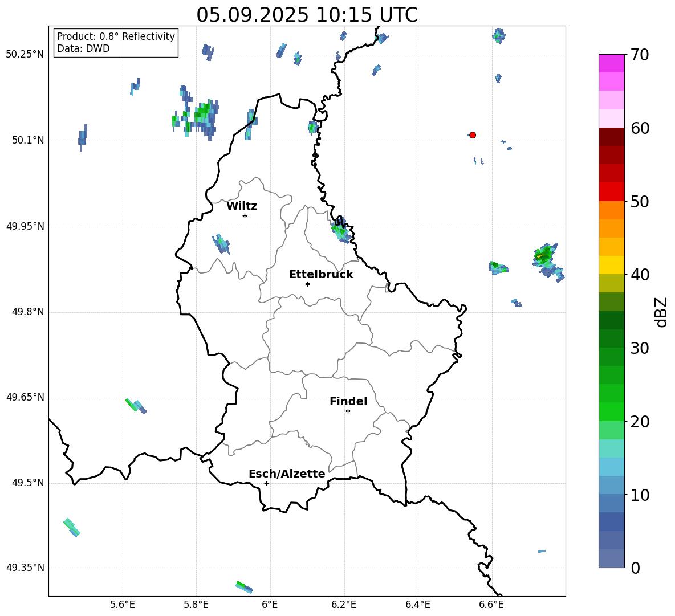
Task: Click the cross marker under Ettelbruck
Action: pos(307,284)
